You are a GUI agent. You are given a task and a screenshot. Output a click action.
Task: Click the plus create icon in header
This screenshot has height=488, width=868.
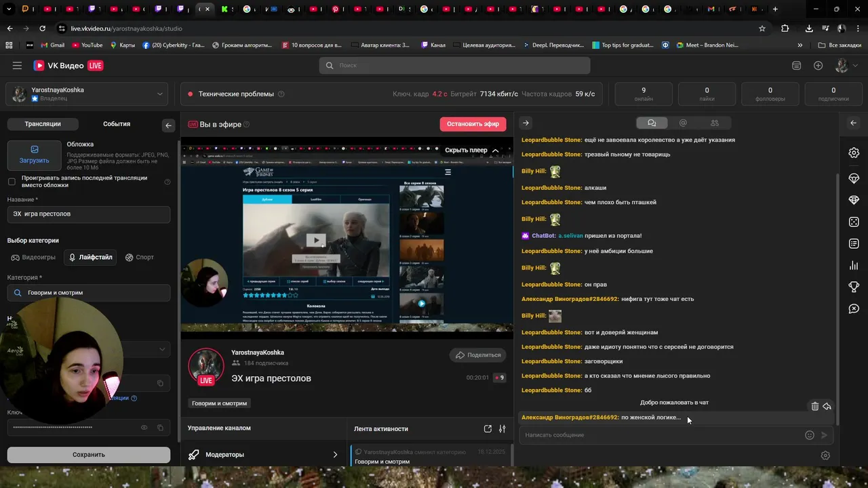tap(818, 66)
